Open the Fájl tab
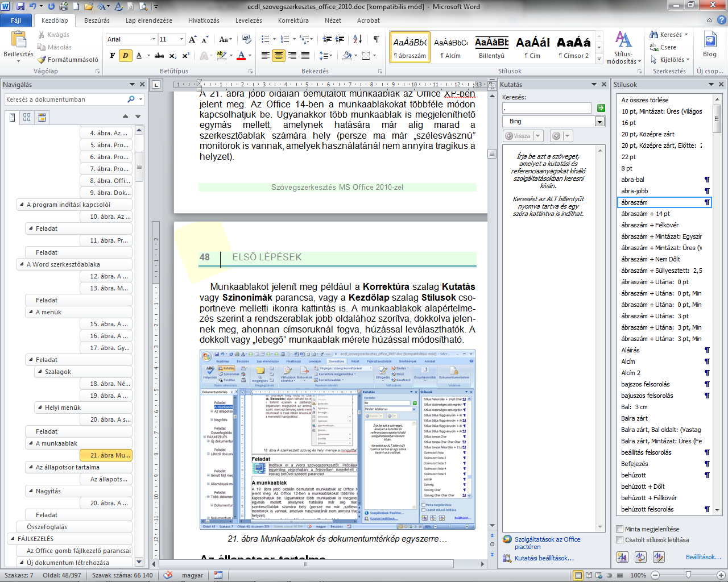Viewport: 728px width, 582px height. coord(16,20)
